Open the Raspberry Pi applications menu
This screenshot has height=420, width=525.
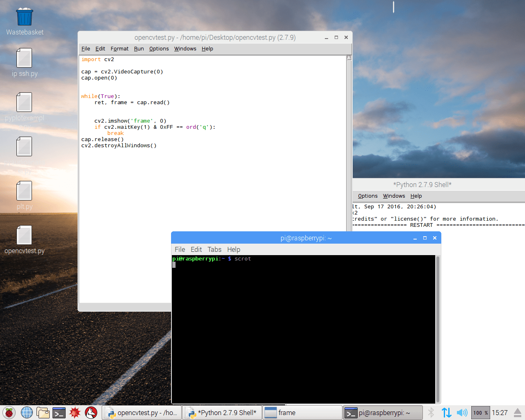9,413
